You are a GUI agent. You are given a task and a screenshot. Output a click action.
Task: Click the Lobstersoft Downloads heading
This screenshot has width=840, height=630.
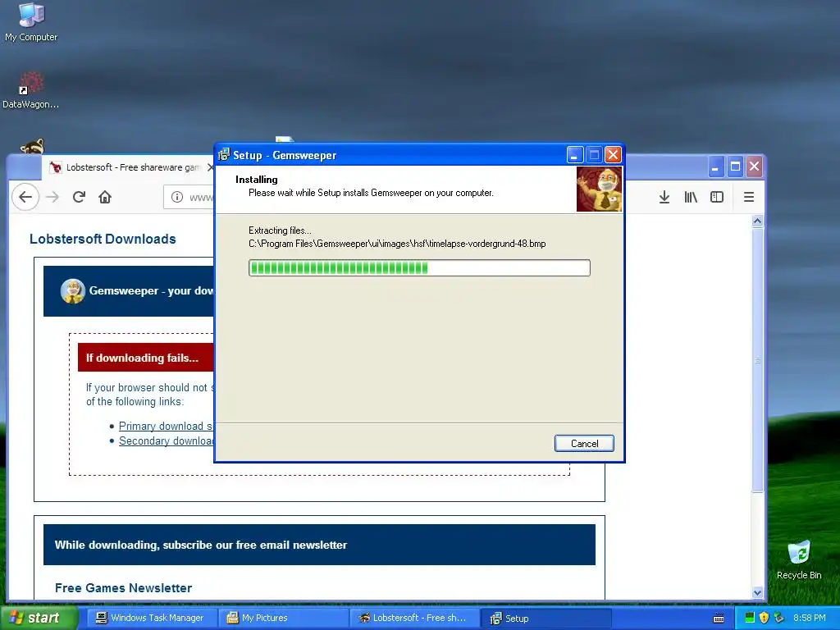click(x=103, y=239)
